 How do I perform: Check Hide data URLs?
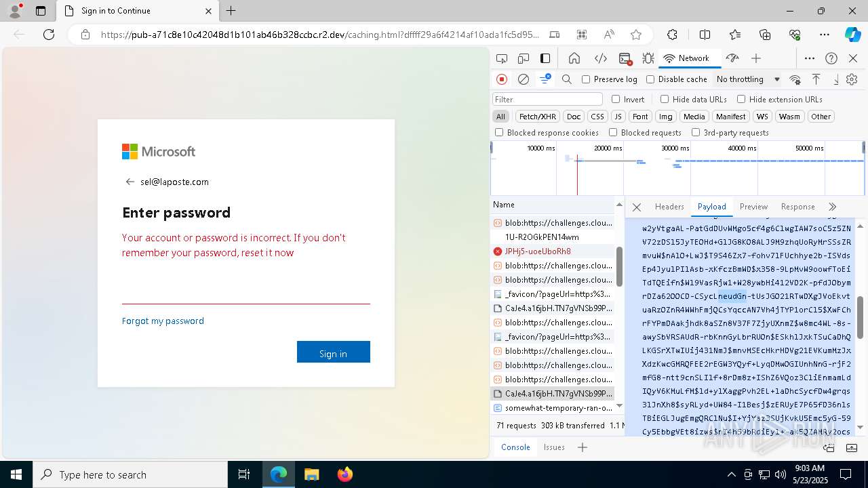pyautogui.click(x=665, y=99)
